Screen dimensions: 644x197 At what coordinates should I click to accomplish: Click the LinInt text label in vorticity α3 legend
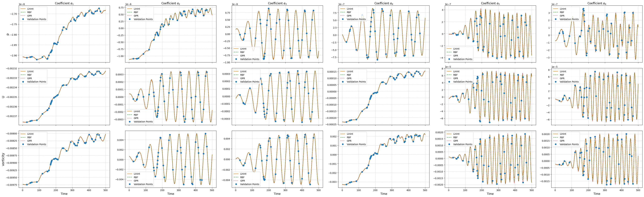(243, 174)
